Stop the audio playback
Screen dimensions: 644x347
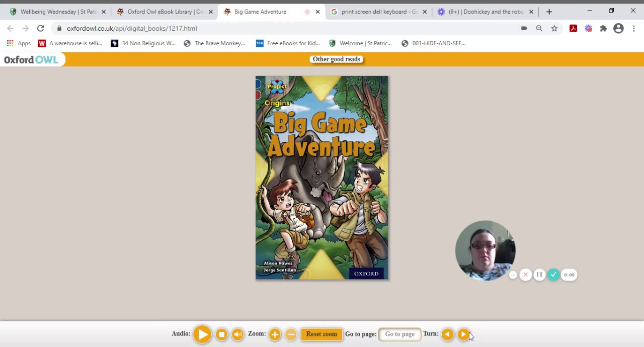click(x=221, y=334)
